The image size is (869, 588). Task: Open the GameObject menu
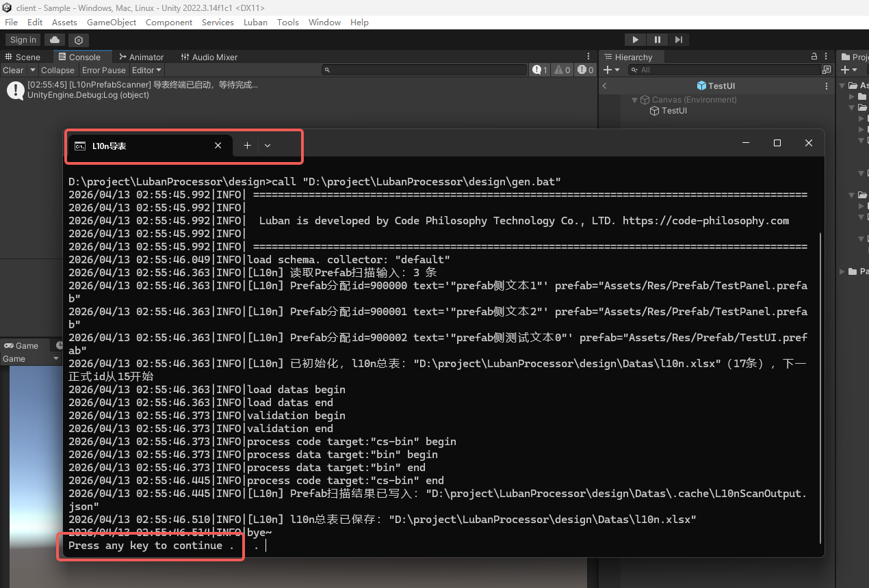(112, 22)
